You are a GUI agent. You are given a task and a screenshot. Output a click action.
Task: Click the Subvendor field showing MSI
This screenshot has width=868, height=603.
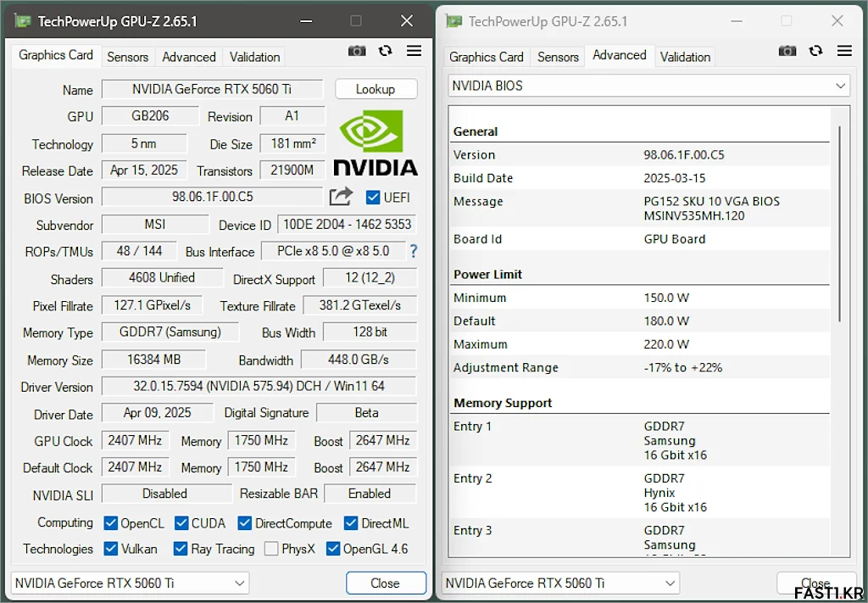(155, 224)
